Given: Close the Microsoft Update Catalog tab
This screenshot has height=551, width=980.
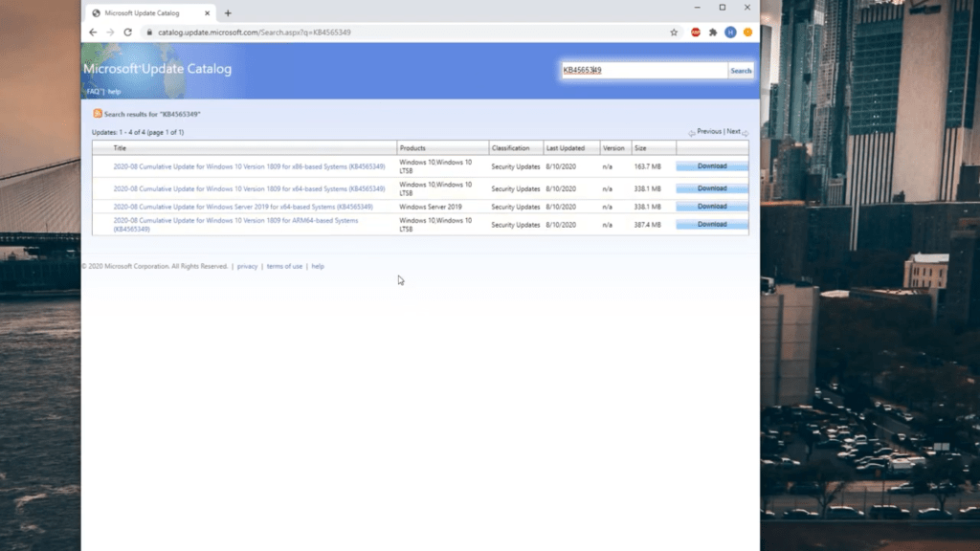Looking at the screenshot, I should pos(208,13).
